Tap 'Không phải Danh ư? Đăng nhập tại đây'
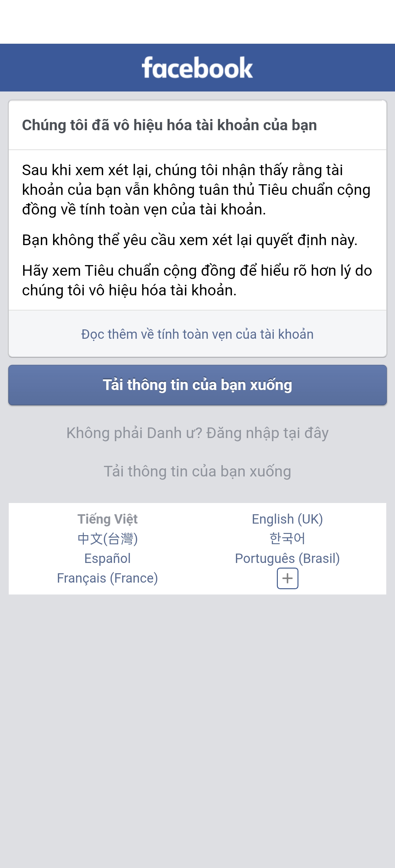This screenshot has height=868, width=395. coord(197,433)
